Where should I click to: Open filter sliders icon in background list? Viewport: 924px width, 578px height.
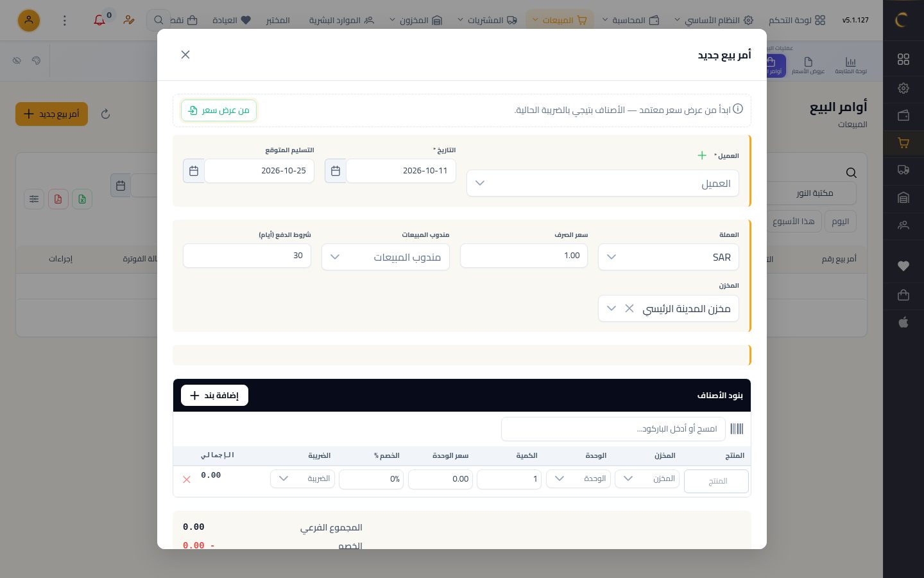(x=34, y=199)
